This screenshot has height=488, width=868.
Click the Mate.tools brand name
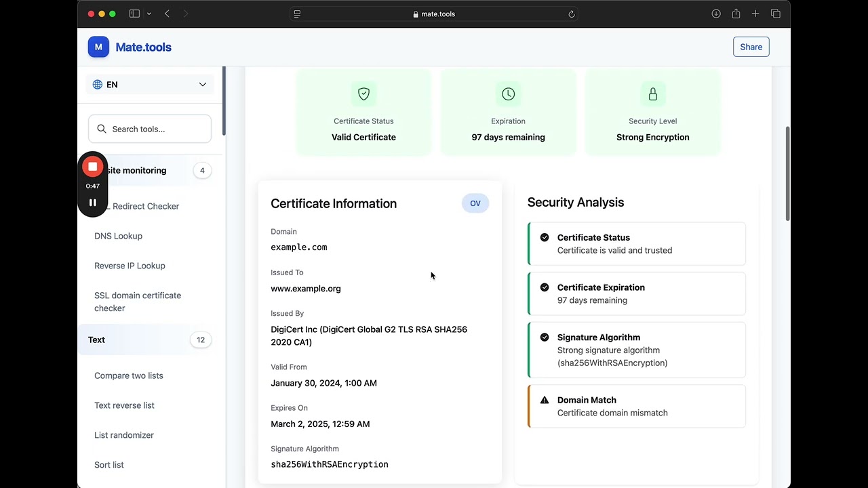coord(144,47)
